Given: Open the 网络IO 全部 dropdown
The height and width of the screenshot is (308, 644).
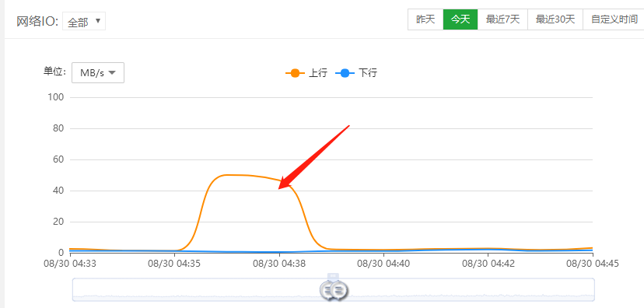Looking at the screenshot, I should [84, 21].
